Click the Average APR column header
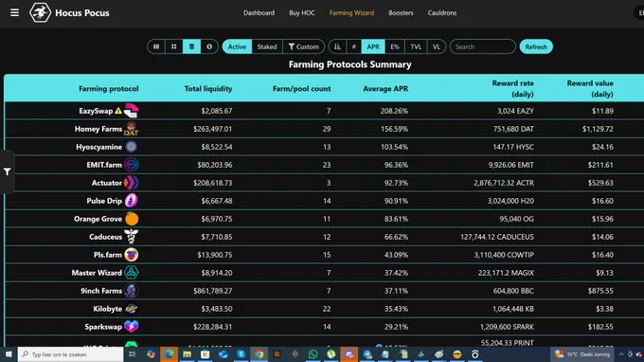This screenshot has height=362, width=644. 385,88
